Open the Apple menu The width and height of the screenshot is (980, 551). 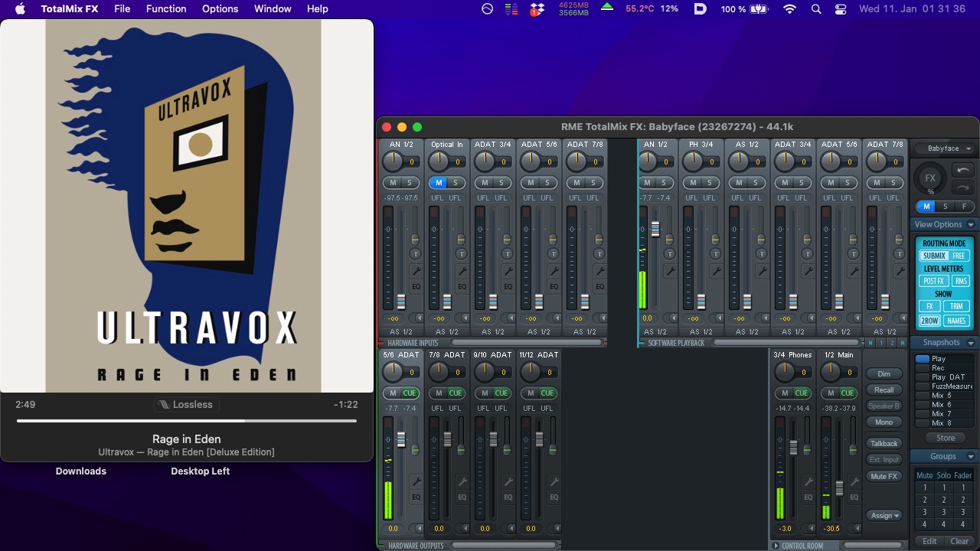20,9
